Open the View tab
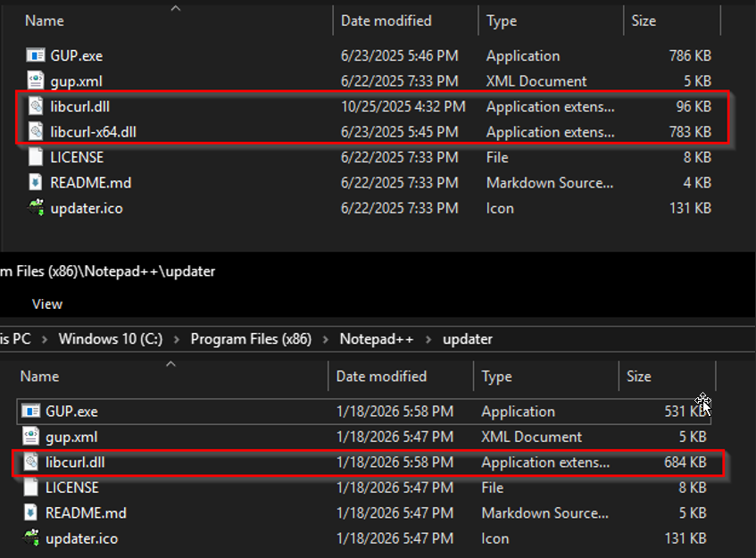Image resolution: width=756 pixels, height=558 pixels. [47, 304]
